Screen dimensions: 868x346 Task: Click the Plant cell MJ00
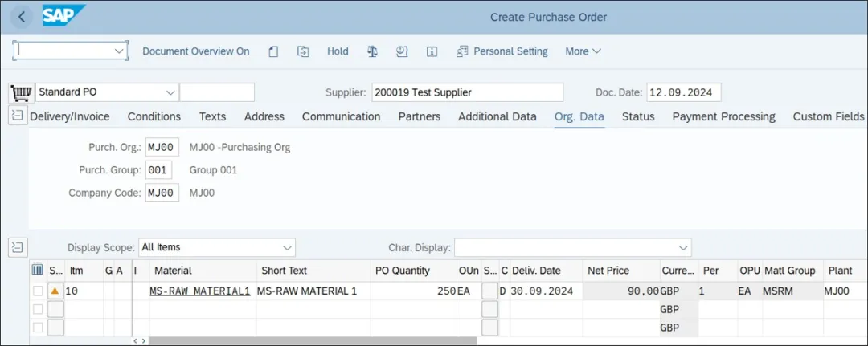[x=845, y=291]
